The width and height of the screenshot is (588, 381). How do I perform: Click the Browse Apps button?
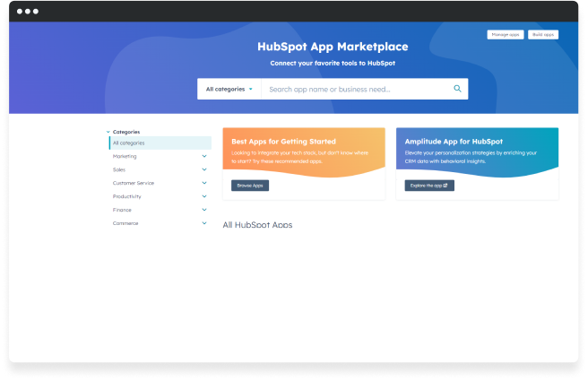pos(250,186)
